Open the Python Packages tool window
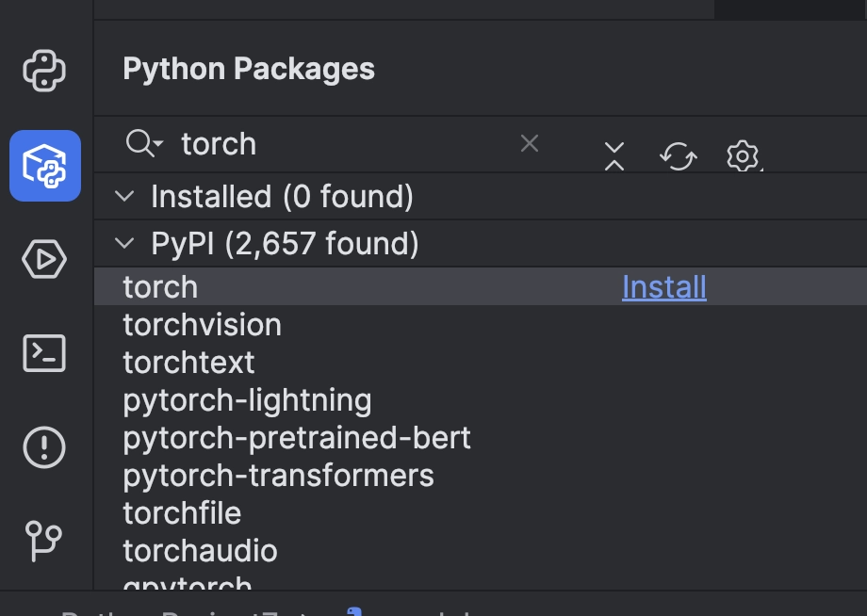867x616 pixels. click(x=44, y=166)
